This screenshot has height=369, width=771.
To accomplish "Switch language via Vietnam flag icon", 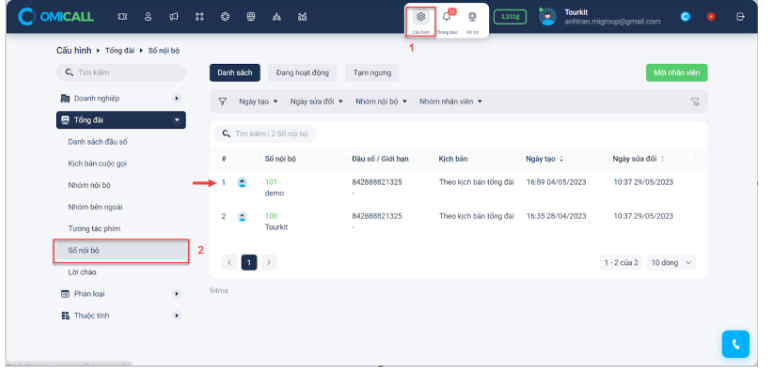I will coord(711,17).
